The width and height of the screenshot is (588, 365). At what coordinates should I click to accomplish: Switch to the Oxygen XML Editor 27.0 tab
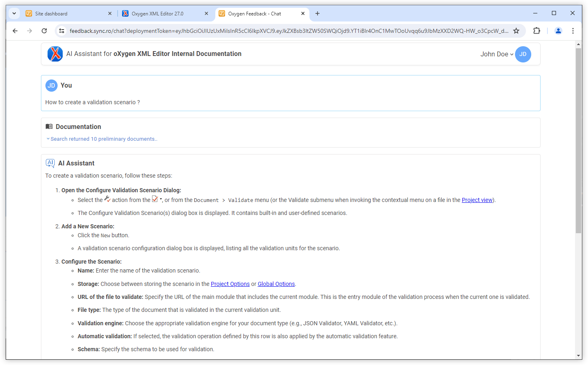pos(165,13)
